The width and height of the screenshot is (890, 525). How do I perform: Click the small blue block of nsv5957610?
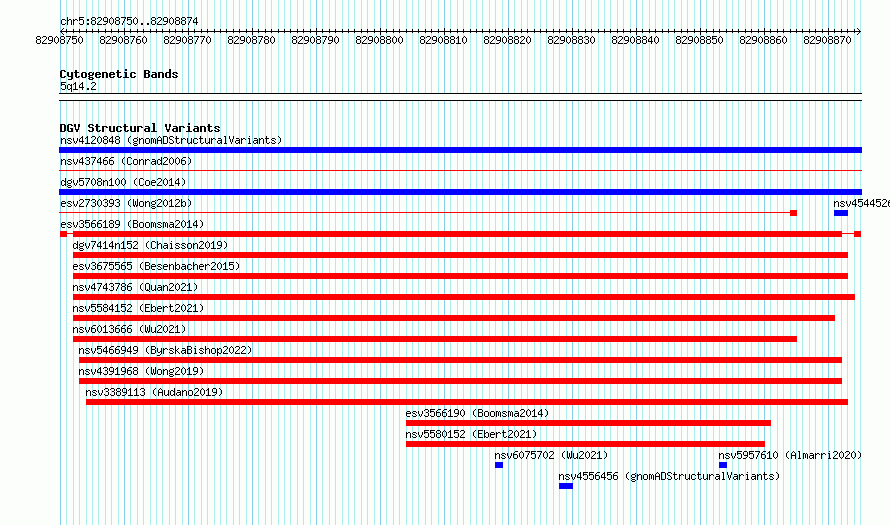pyautogui.click(x=723, y=465)
